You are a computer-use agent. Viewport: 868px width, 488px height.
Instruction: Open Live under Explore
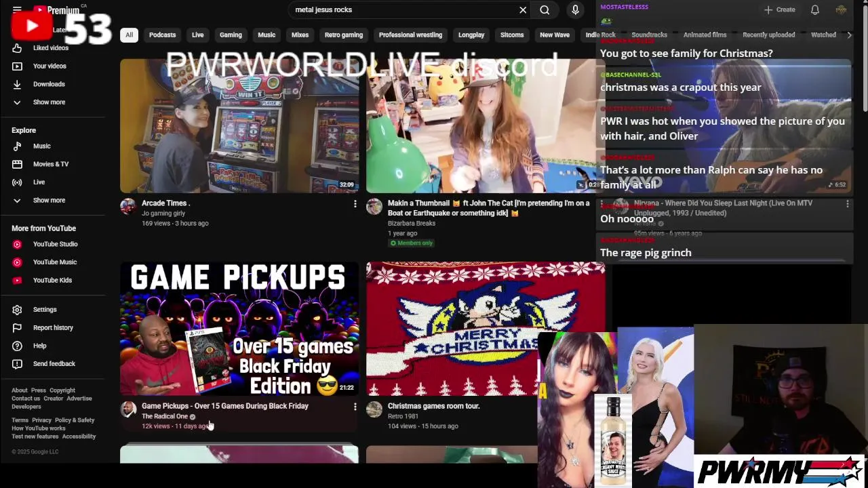pyautogui.click(x=39, y=182)
